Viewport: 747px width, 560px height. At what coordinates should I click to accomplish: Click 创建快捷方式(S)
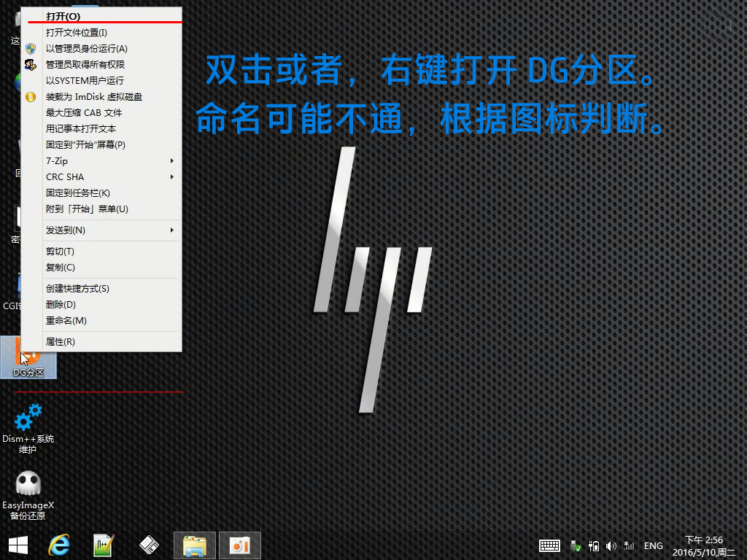tap(101, 289)
